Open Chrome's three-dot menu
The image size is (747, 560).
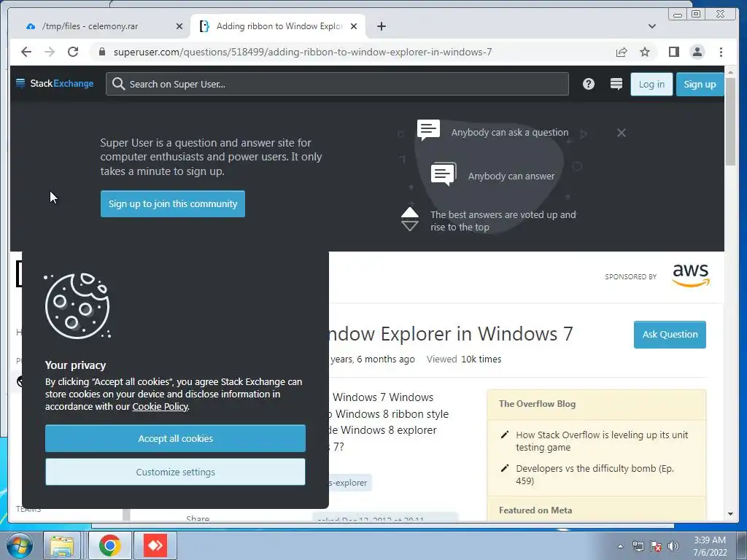[x=721, y=52]
